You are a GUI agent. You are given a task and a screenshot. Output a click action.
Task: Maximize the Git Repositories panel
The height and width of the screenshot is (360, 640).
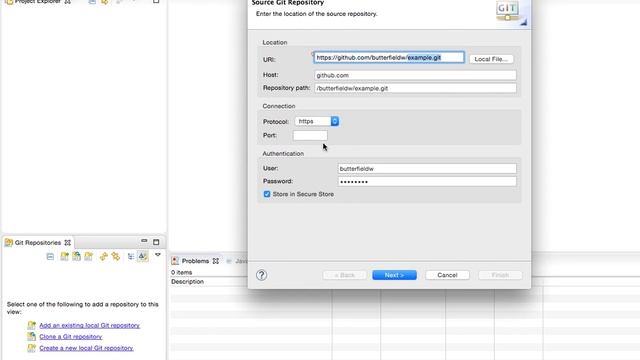point(156,242)
